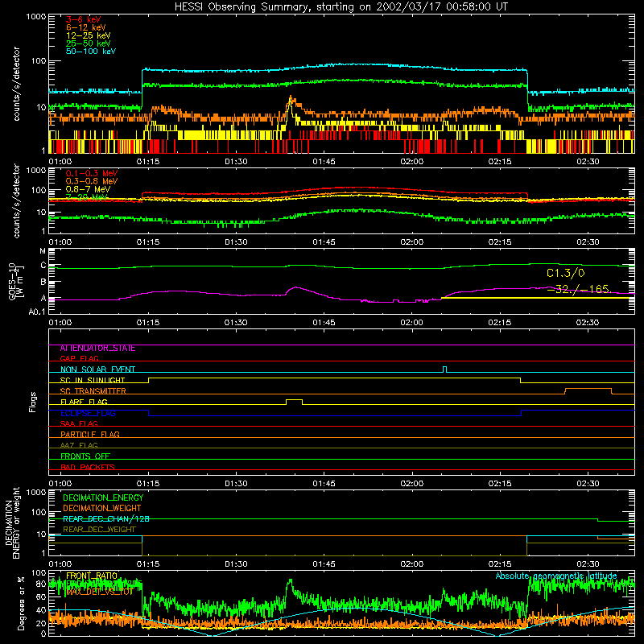Screen dimensions: 644x644
Task: Click the M class label on GOES axis
Action: click(43, 251)
